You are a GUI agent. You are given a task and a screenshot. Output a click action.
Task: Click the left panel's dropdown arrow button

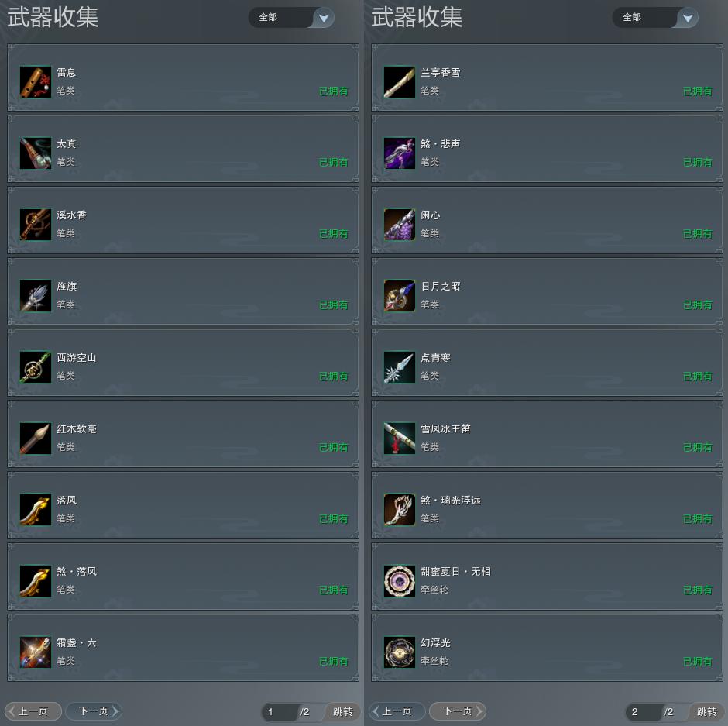click(x=324, y=18)
